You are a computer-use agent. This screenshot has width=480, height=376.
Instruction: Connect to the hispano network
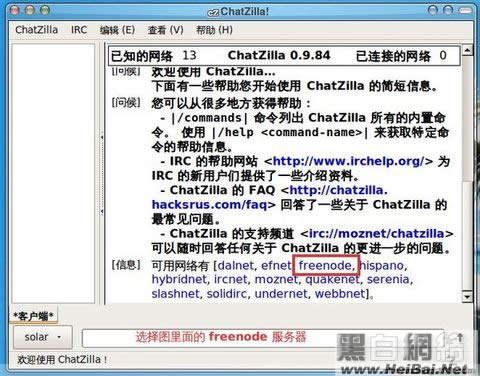click(381, 265)
